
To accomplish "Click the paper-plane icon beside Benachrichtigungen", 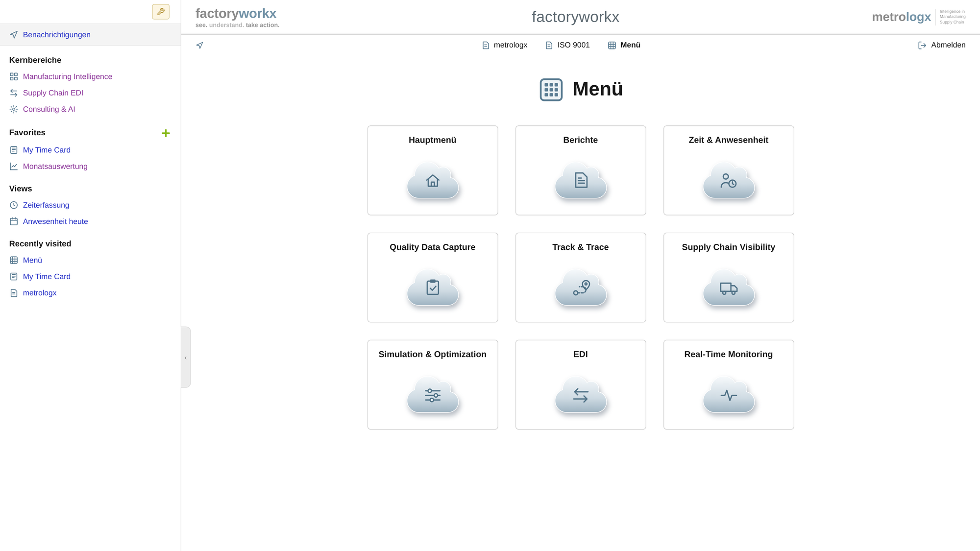I will 14,35.
